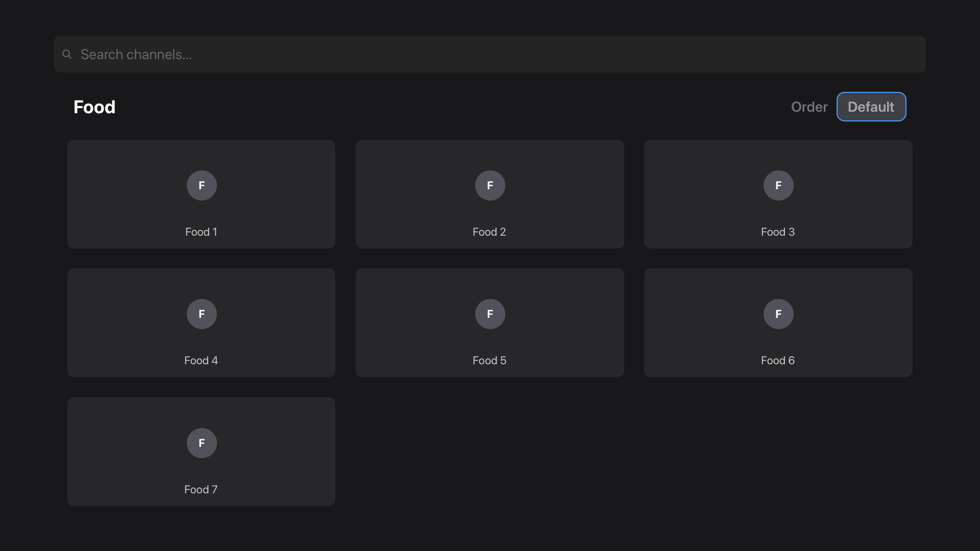Click the magnifying glass search icon

tap(67, 54)
